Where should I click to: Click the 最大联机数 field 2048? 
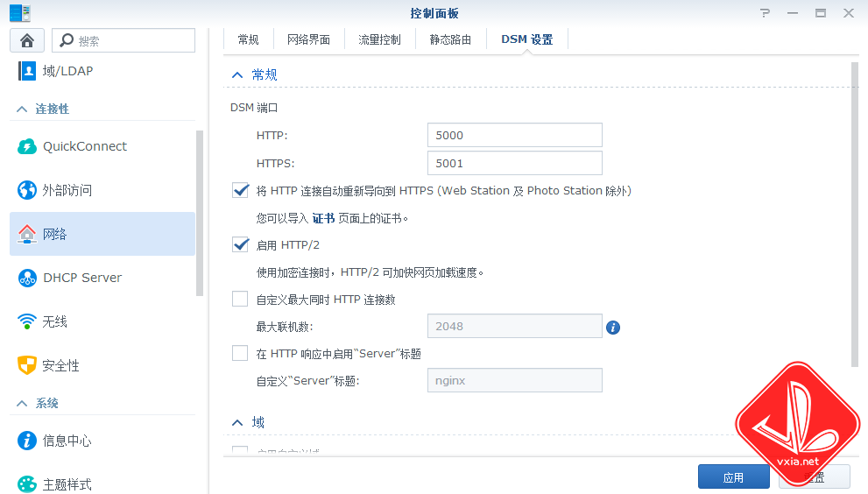tap(515, 326)
